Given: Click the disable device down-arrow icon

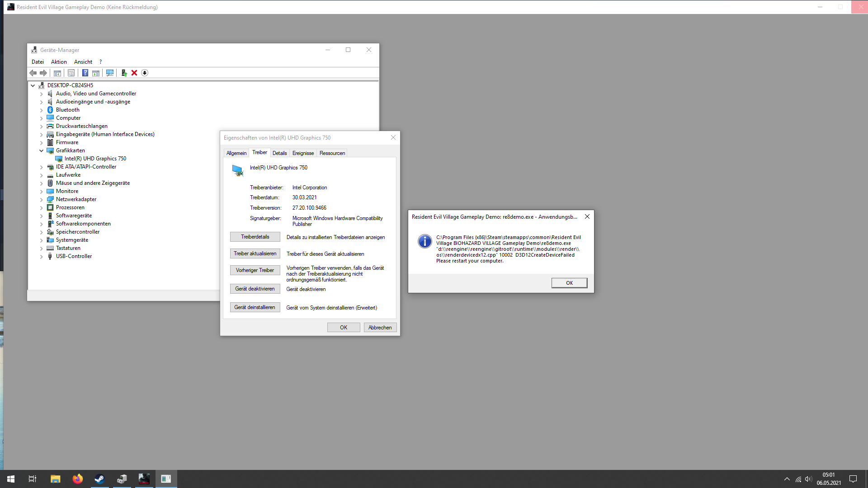Looking at the screenshot, I should (x=145, y=73).
